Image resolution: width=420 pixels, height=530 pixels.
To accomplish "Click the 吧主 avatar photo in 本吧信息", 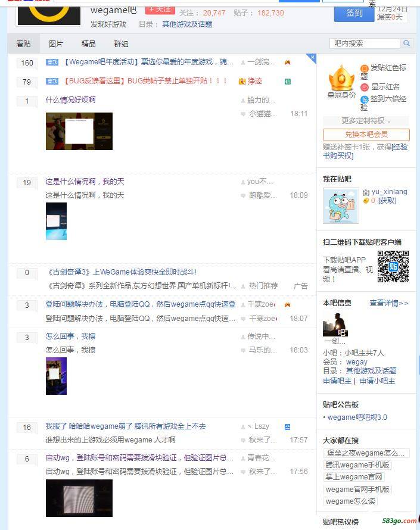I will click(x=335, y=324).
